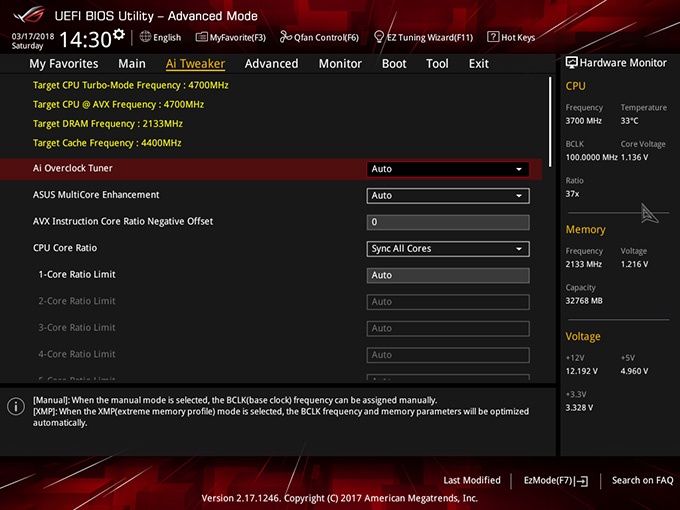Click Target Cache Frequency 4400MHz text
This screenshot has width=680, height=510.
107,143
